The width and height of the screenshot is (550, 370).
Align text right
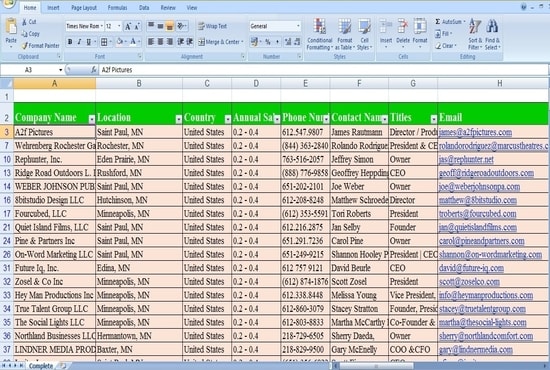pos(169,42)
